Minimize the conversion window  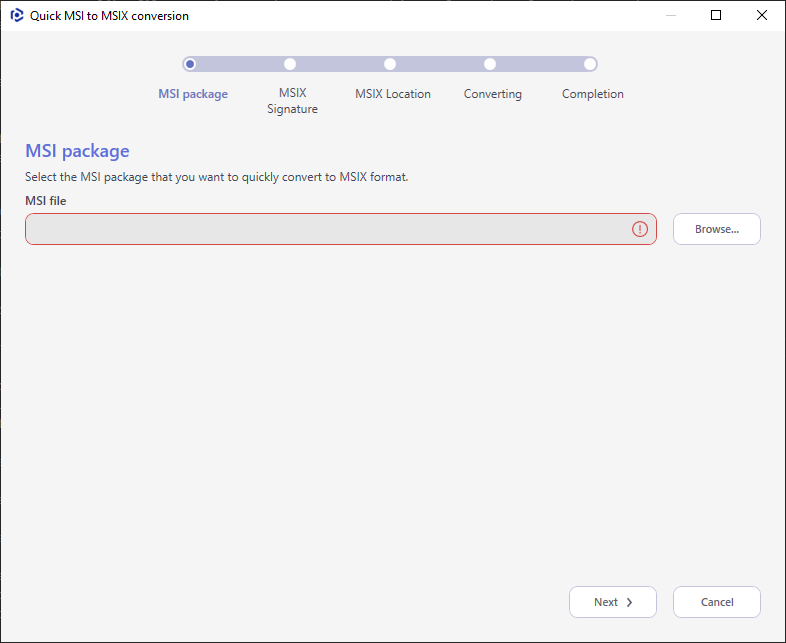671,16
